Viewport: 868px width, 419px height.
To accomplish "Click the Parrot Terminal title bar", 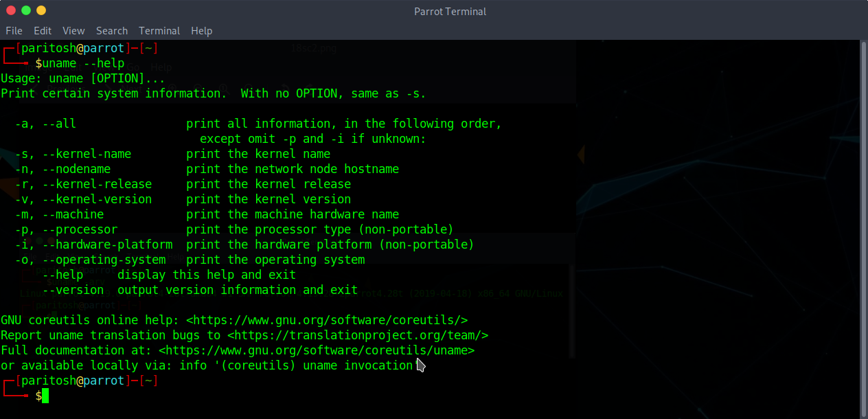I will [x=450, y=11].
